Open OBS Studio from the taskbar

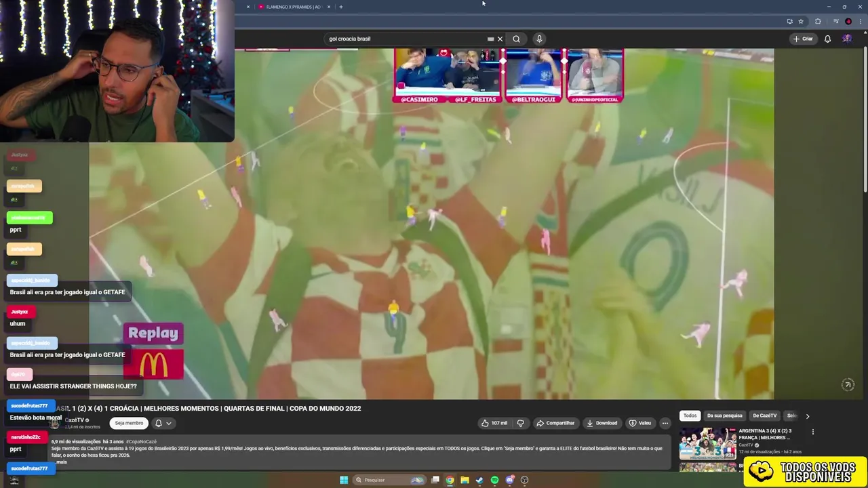tap(524, 480)
